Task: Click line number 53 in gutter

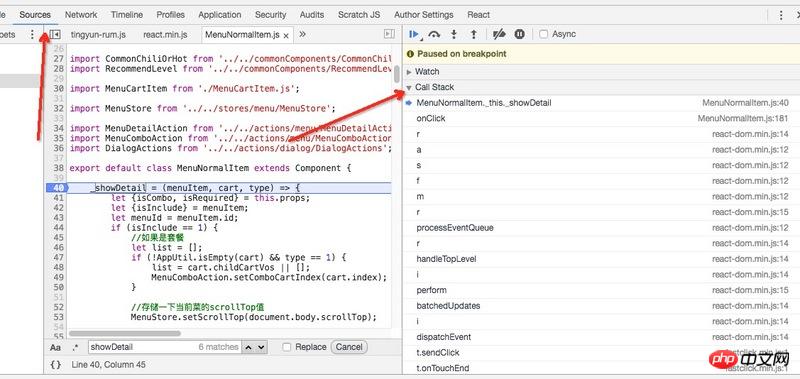Action: tap(58, 317)
